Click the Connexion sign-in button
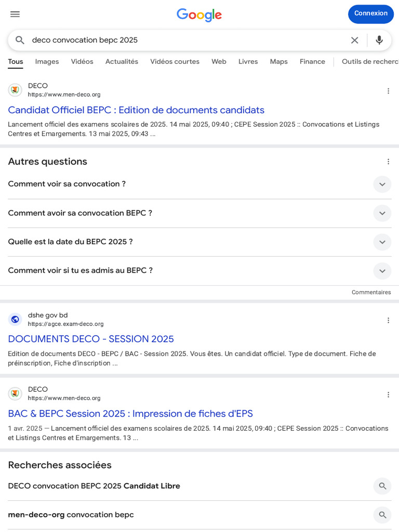Image resolution: width=399 pixels, height=532 pixels. pyautogui.click(x=370, y=14)
